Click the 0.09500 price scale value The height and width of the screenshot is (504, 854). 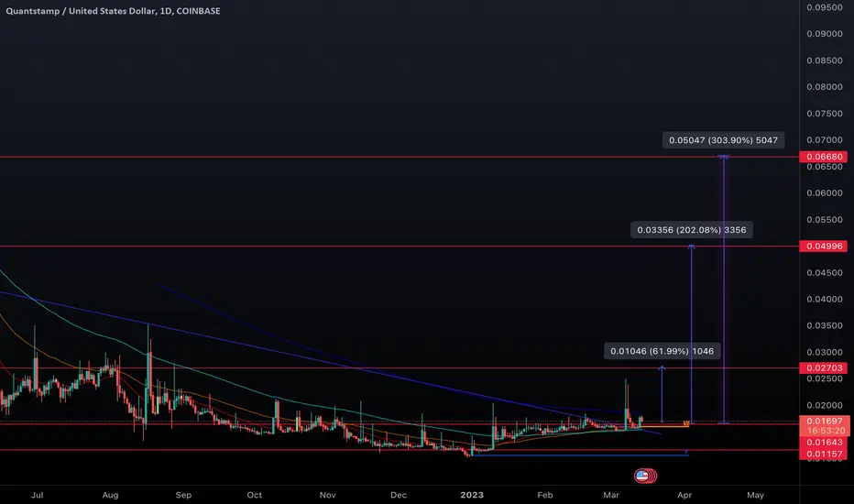coord(825,7)
